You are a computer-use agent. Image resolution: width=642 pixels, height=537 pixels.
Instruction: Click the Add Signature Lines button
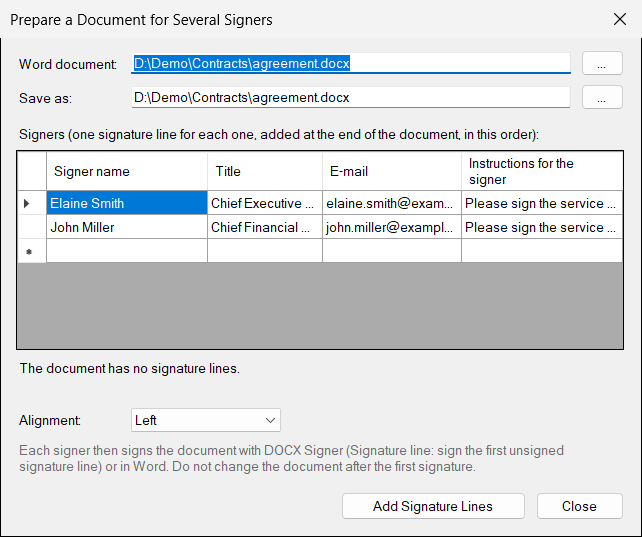click(433, 506)
